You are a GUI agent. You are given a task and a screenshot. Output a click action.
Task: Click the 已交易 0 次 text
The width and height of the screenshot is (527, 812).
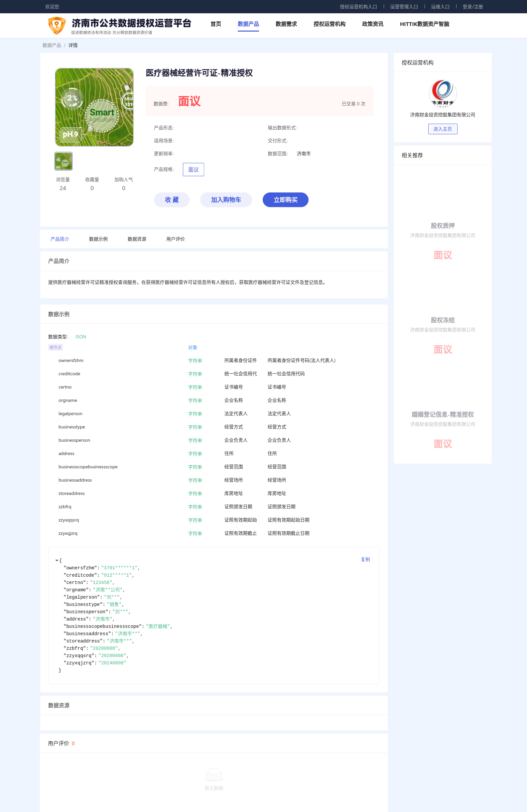pos(353,104)
